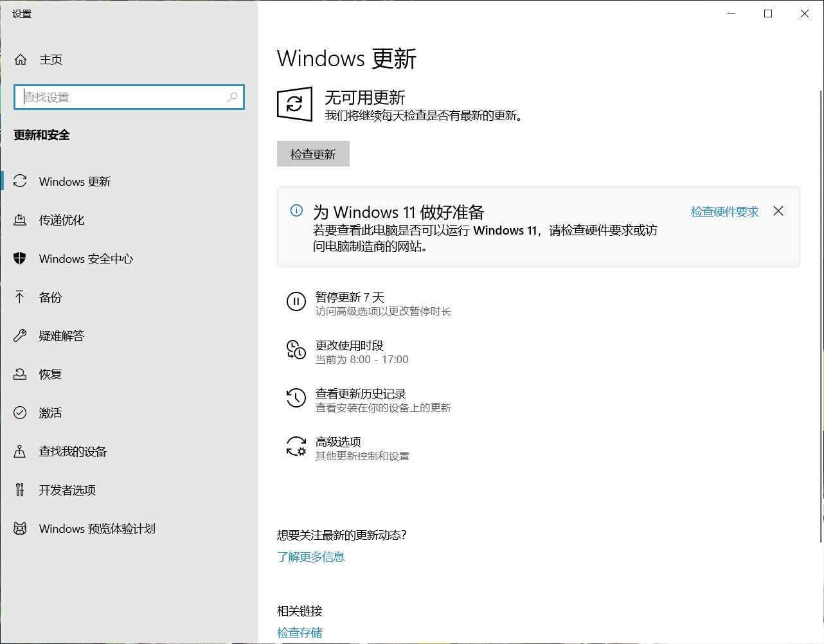Click 查看安装在你的设备上的更新 subtitle
The image size is (824, 644).
pos(383,407)
